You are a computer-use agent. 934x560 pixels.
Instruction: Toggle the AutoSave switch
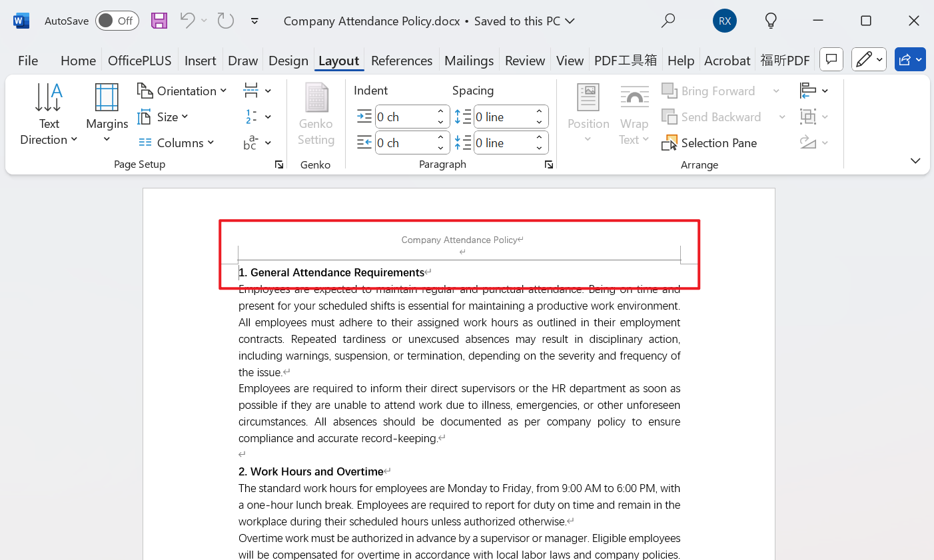(x=117, y=21)
